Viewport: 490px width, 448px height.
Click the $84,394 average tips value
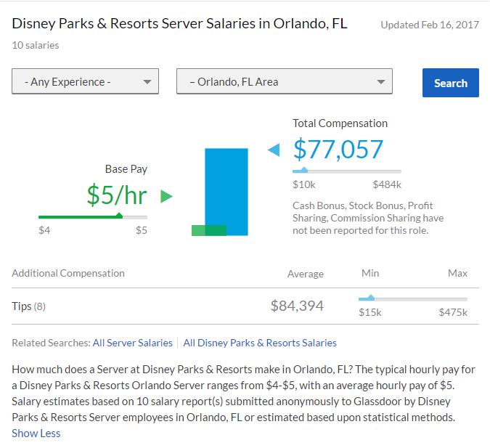pyautogui.click(x=297, y=306)
